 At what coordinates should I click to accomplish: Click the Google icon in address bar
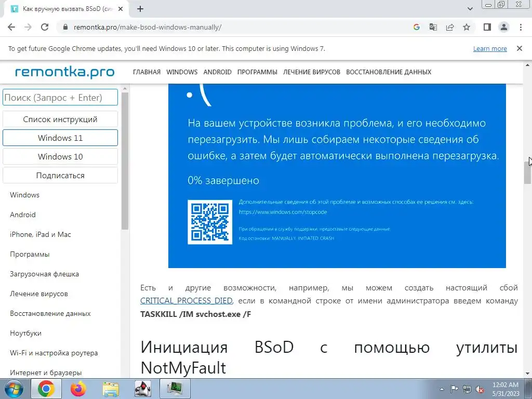[416, 27]
